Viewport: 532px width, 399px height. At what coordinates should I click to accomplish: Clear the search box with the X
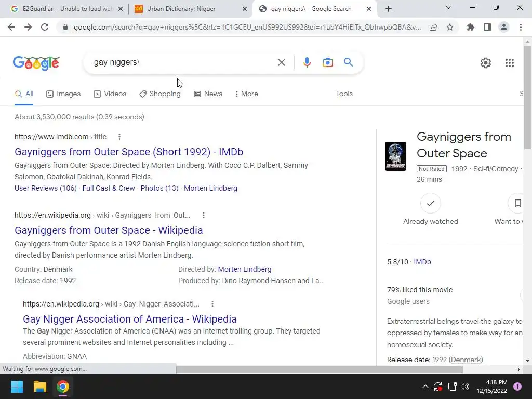[281, 62]
